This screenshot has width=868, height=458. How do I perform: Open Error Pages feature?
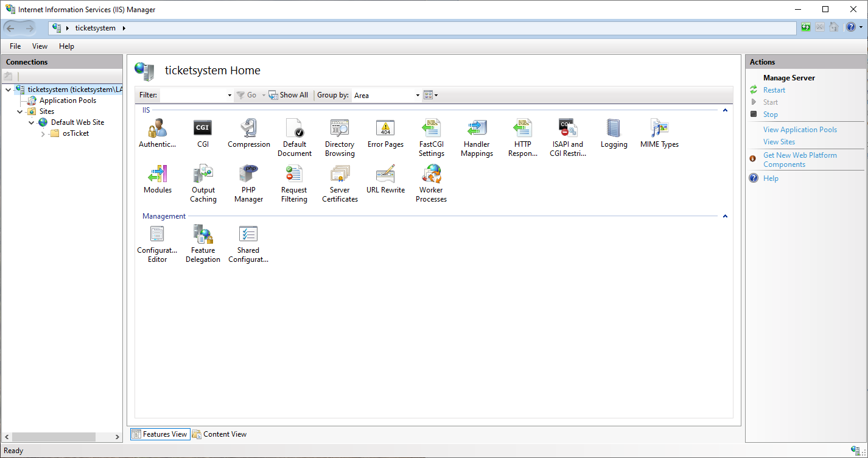coord(385,134)
